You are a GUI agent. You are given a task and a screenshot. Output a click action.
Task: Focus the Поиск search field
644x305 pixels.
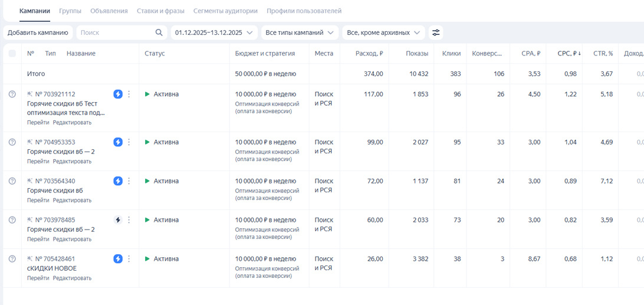[115, 32]
